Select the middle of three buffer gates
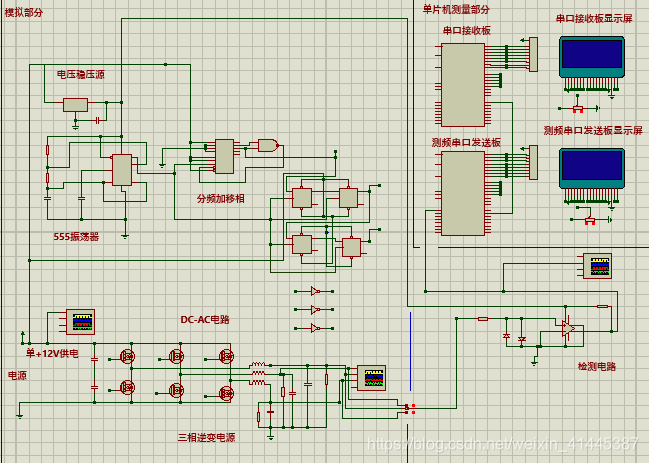This screenshot has height=463, width=649. pyautogui.click(x=315, y=309)
